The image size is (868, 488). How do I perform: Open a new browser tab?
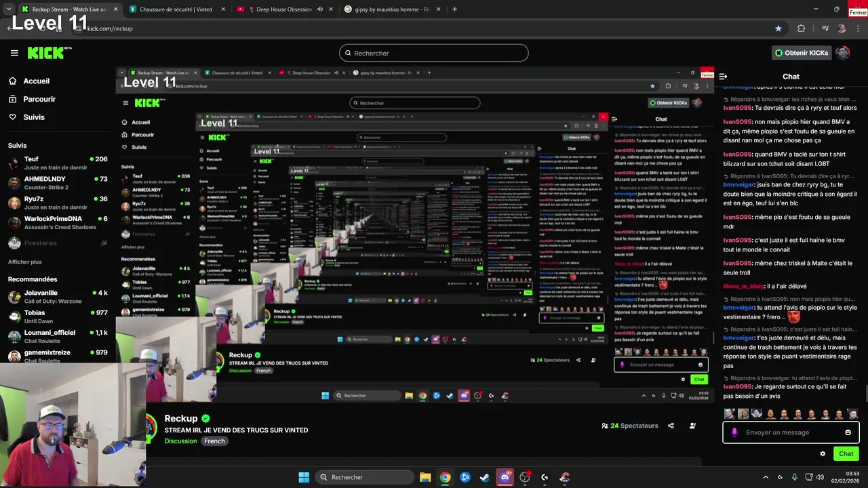coord(454,9)
